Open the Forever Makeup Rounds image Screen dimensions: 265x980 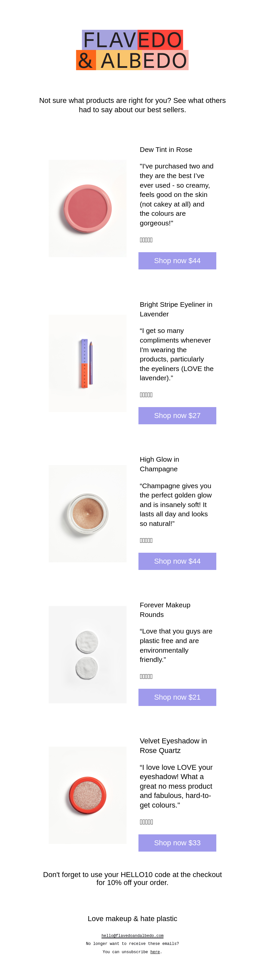pos(87,654)
